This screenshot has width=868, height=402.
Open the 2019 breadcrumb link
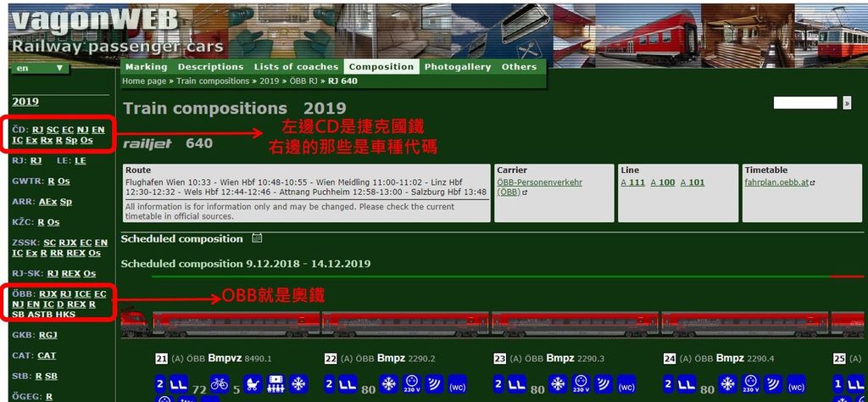pos(270,81)
